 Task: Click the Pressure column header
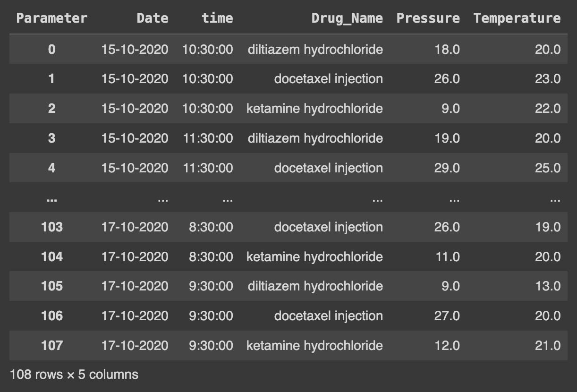point(428,18)
